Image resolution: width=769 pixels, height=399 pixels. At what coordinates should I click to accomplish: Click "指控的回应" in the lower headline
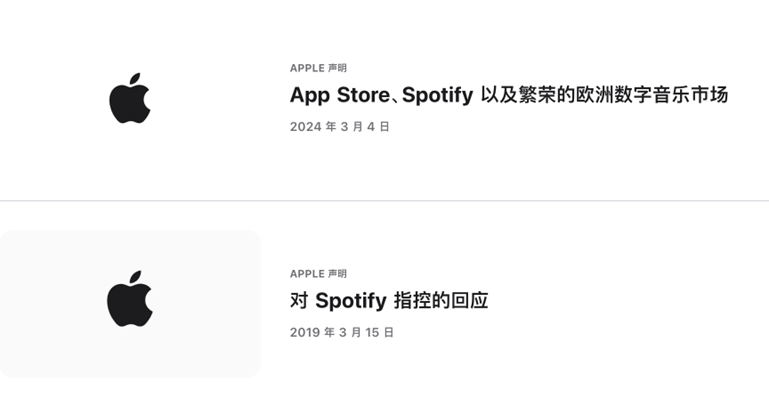tap(441, 300)
